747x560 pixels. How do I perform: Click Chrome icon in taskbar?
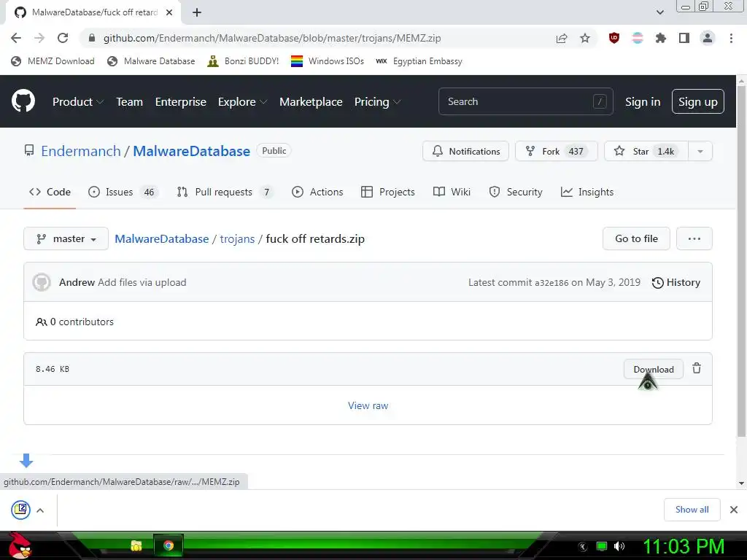(x=169, y=545)
